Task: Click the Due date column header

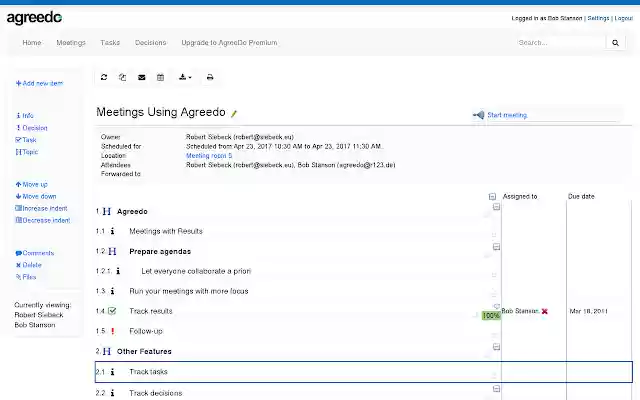Action: point(581,196)
